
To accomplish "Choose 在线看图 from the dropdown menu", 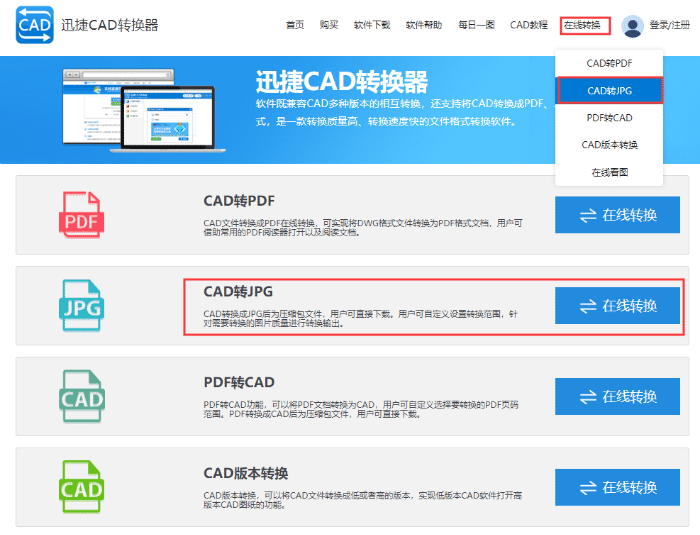I will 609,172.
